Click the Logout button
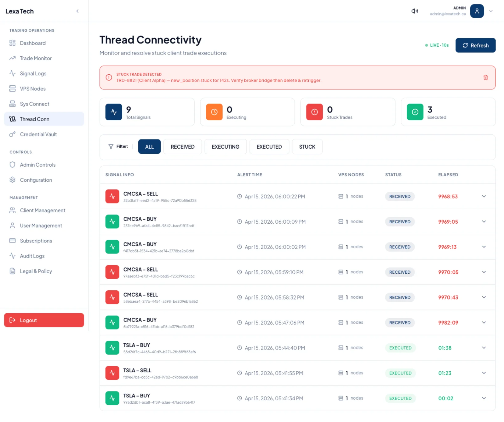 pyautogui.click(x=44, y=320)
